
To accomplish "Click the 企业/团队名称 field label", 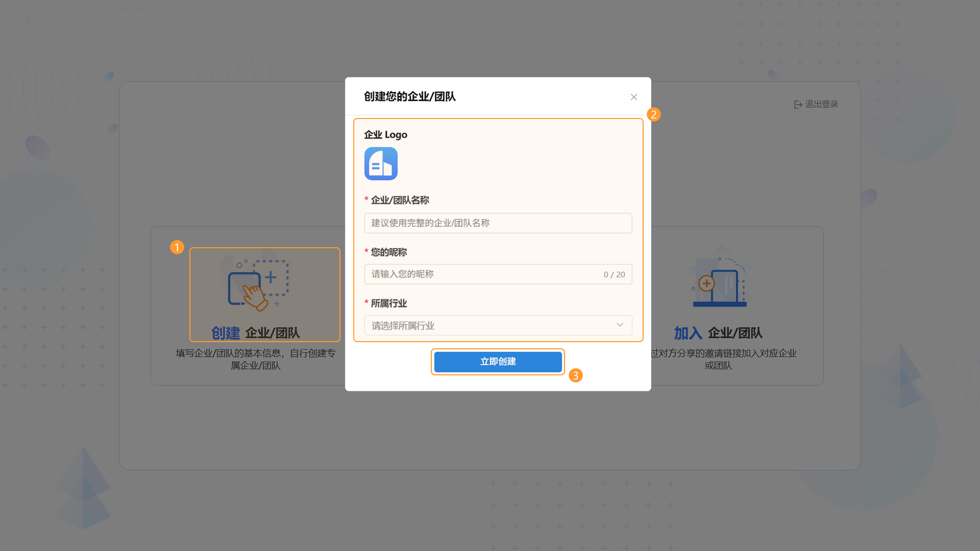I will click(400, 200).
